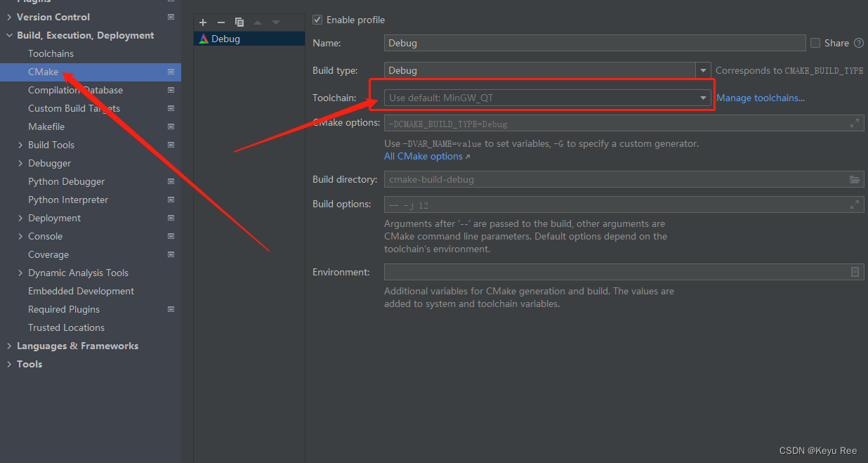Expand the Build options field editor

point(855,204)
